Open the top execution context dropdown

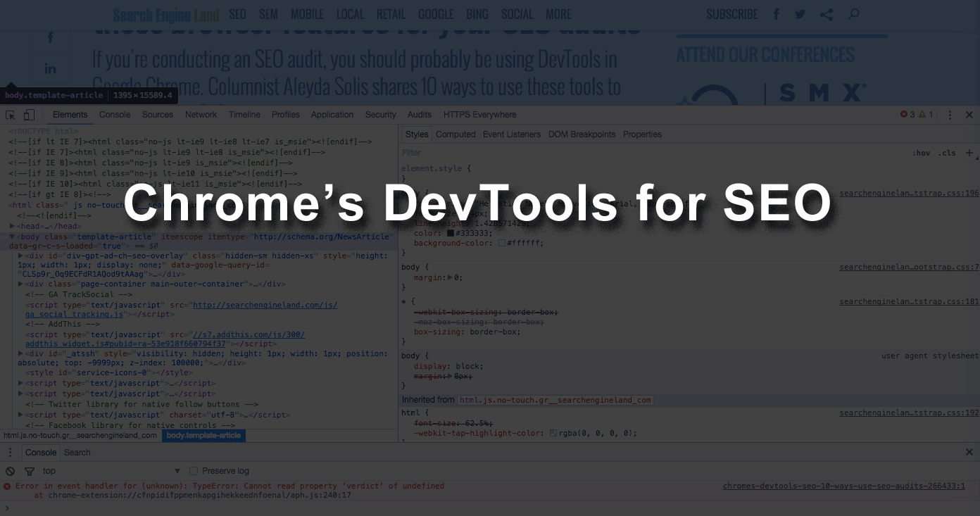pos(112,471)
